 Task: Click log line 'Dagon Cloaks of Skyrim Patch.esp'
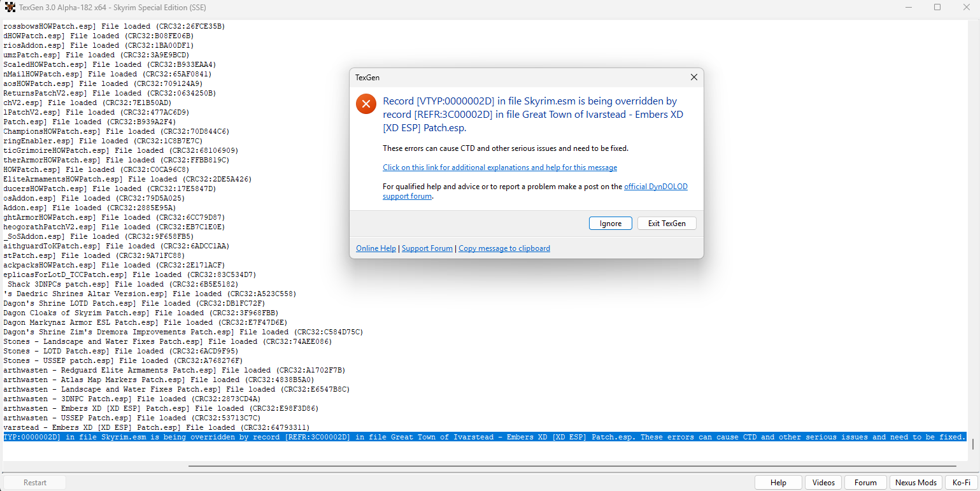[141, 313]
